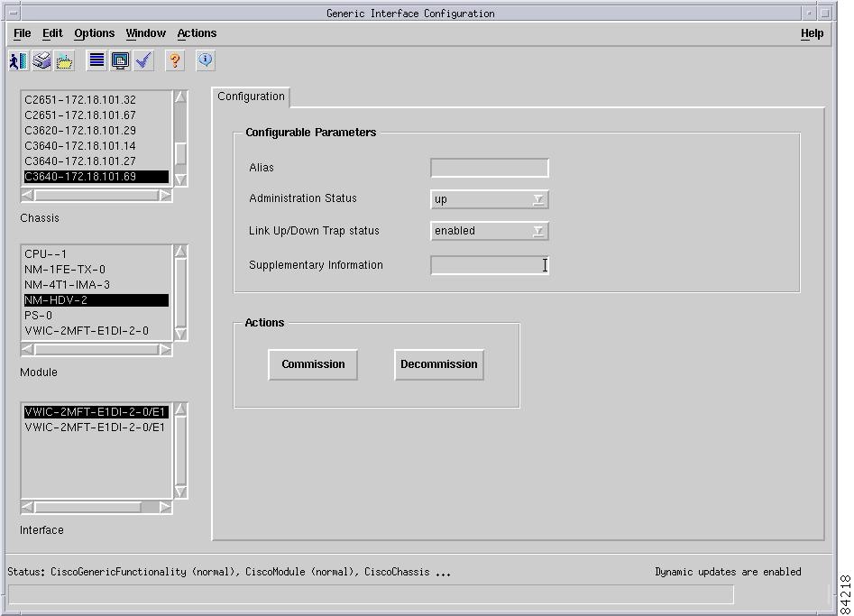This screenshot has height=616, width=854.
Task: Click the Commission button
Action: (x=313, y=364)
